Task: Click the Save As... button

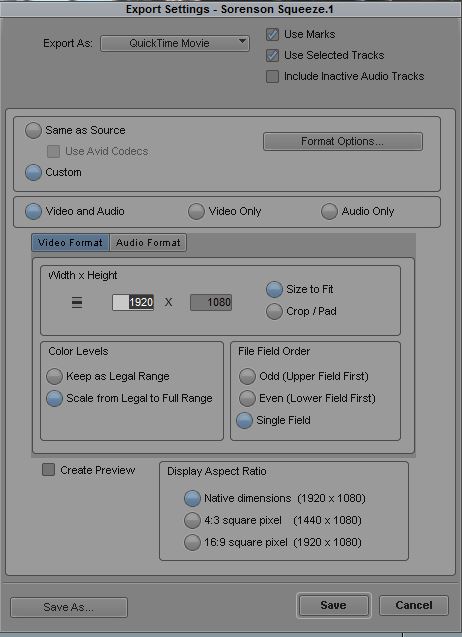Action: click(x=69, y=607)
